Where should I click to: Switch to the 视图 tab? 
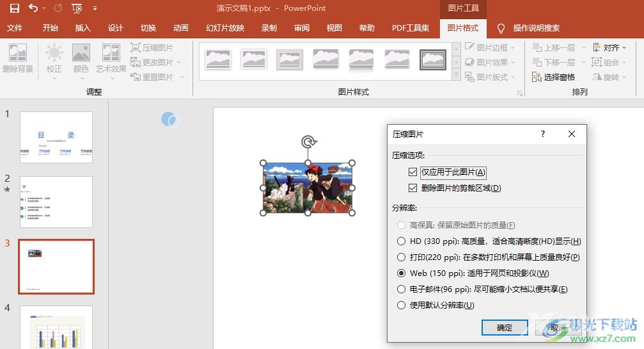tap(334, 28)
